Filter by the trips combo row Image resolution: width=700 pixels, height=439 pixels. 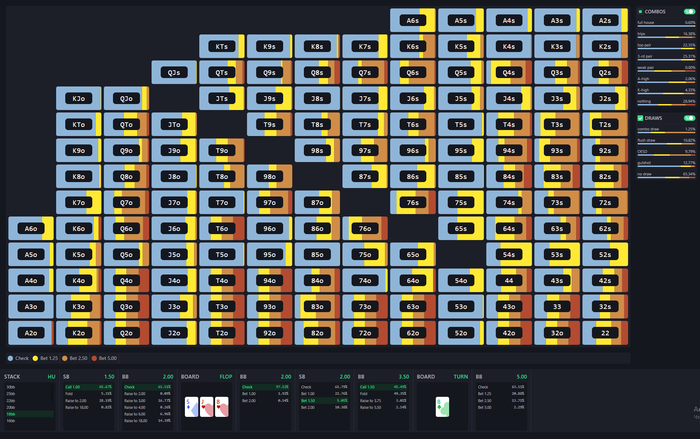pyautogui.click(x=666, y=34)
